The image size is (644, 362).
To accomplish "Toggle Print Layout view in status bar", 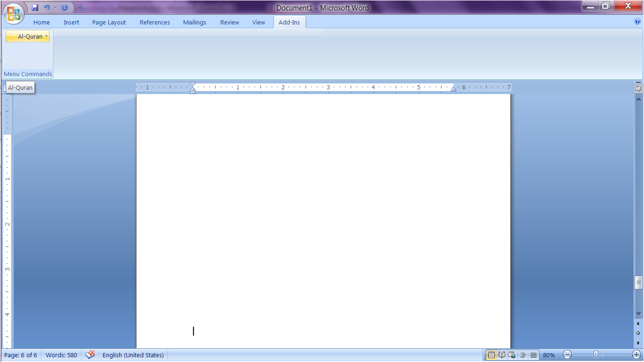I will (x=492, y=355).
